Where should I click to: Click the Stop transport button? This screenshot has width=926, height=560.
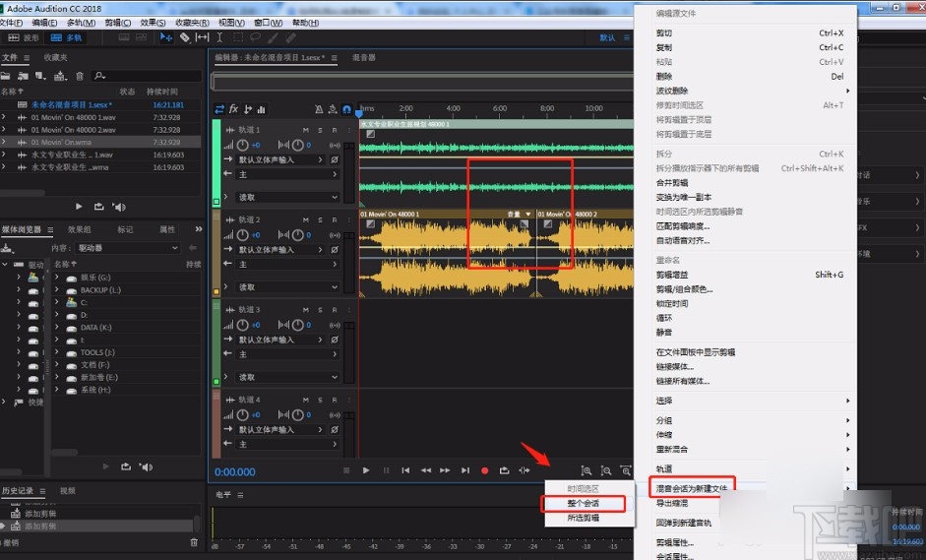tap(346, 470)
